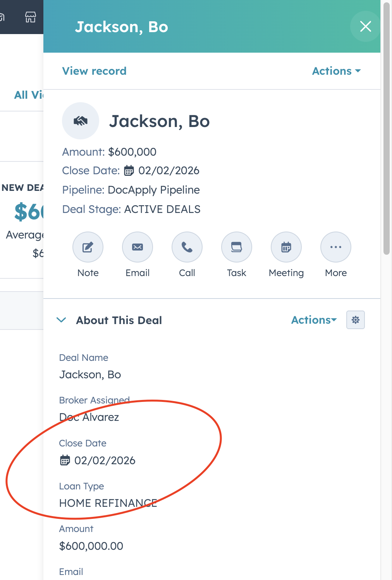The width and height of the screenshot is (392, 580).
Task: Open About This Deal gear settings
Action: 356,320
